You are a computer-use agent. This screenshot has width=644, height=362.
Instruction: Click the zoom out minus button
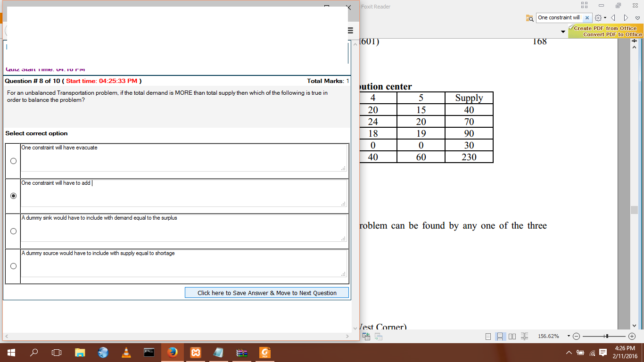[x=577, y=337]
